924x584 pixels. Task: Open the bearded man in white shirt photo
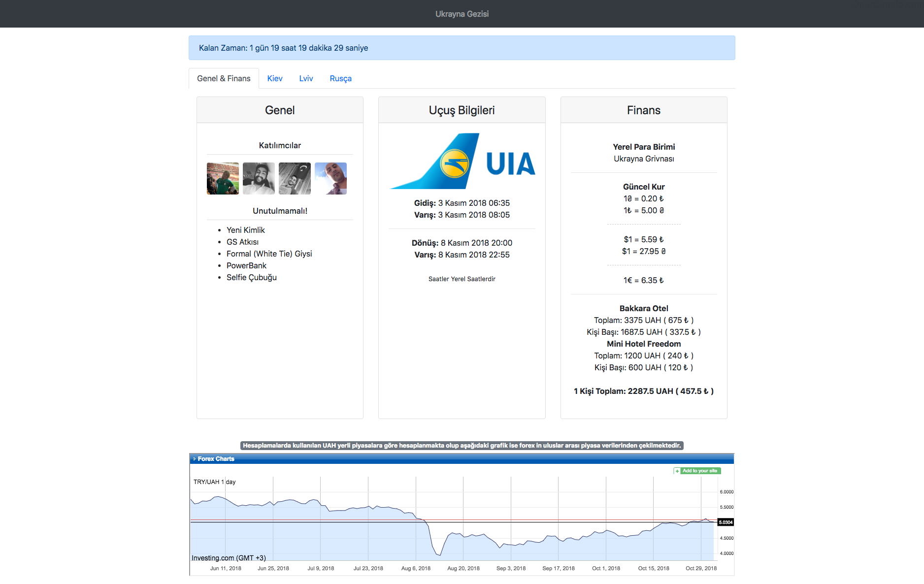[x=259, y=179]
